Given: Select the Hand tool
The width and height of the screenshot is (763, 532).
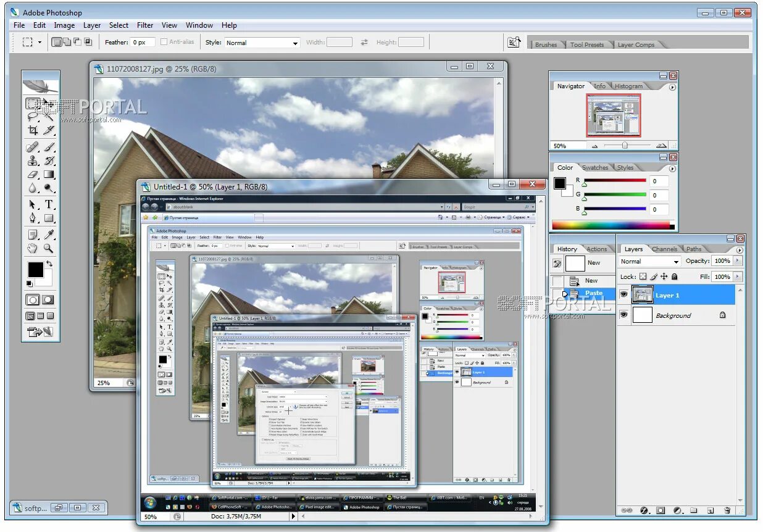Looking at the screenshot, I should coord(32,249).
